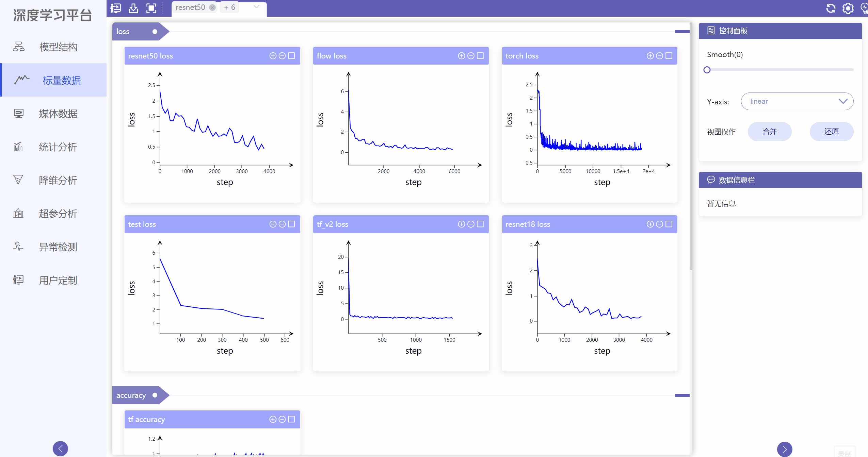
Task: Click the refresh icon in the top bar
Action: click(831, 8)
